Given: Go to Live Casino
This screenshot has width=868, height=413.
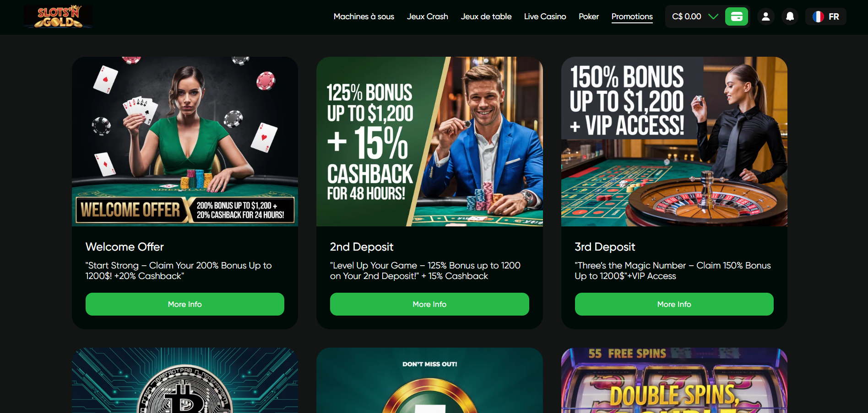Looking at the screenshot, I should coord(545,16).
